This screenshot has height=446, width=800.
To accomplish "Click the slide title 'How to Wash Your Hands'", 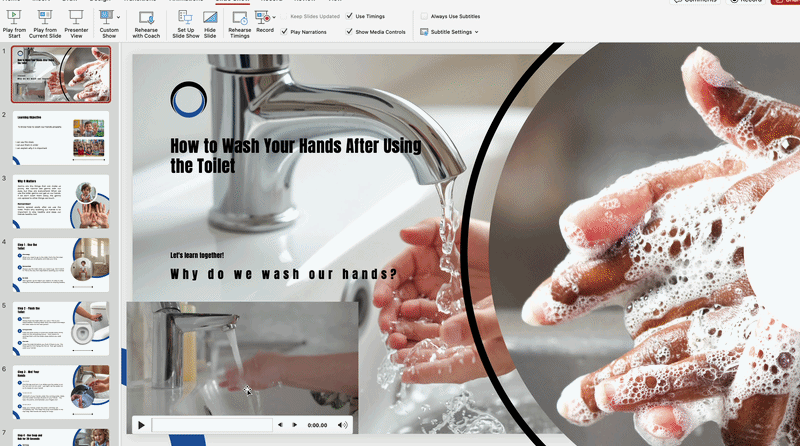I will pyautogui.click(x=296, y=156).
